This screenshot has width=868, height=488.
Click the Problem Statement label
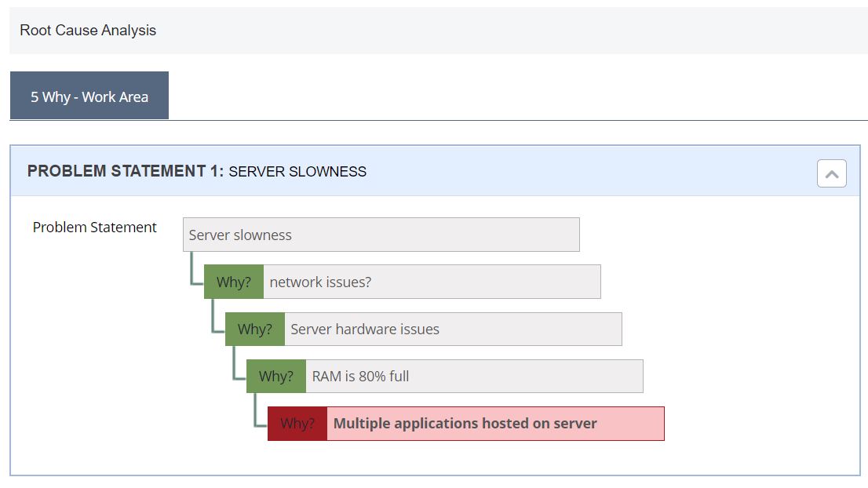pyautogui.click(x=95, y=227)
